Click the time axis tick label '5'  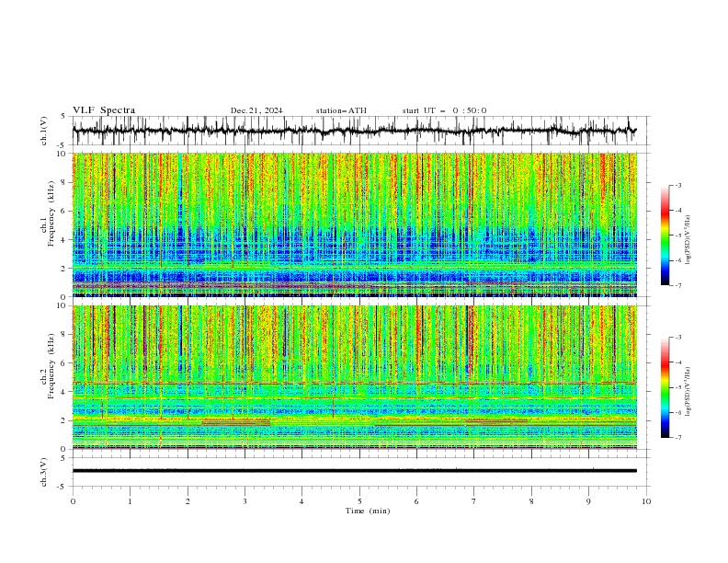pyautogui.click(x=359, y=501)
